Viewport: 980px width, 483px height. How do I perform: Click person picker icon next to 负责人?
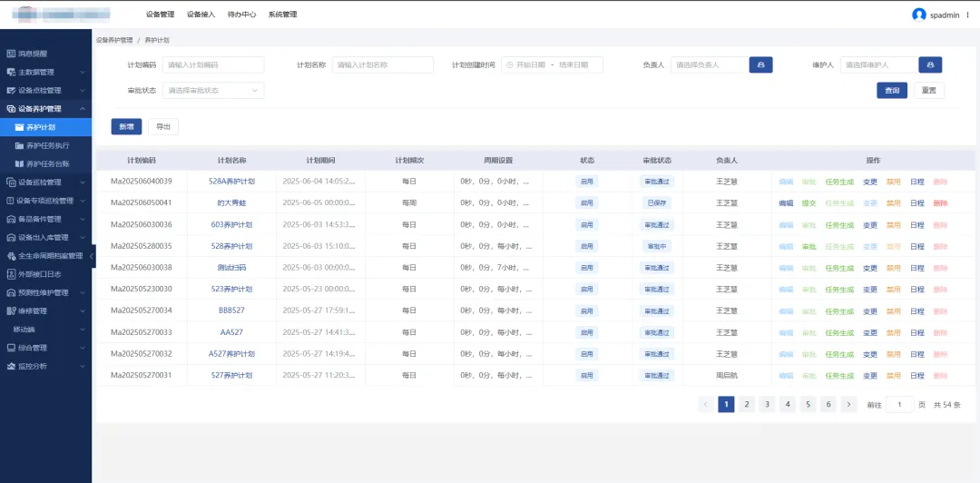point(760,65)
